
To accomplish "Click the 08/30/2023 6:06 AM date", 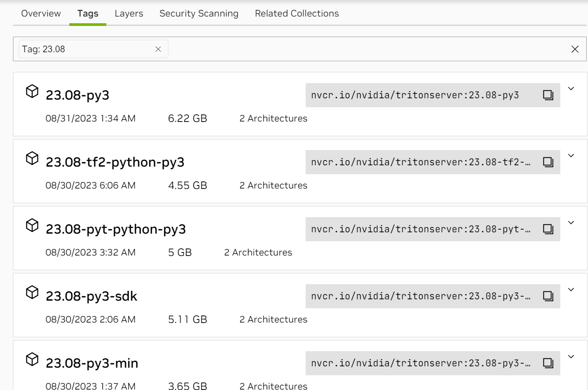I will tap(91, 185).
